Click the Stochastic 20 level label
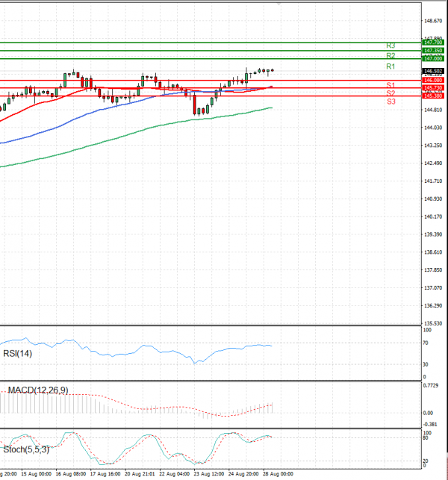Screen dimensions: 448x480 pos(426,461)
